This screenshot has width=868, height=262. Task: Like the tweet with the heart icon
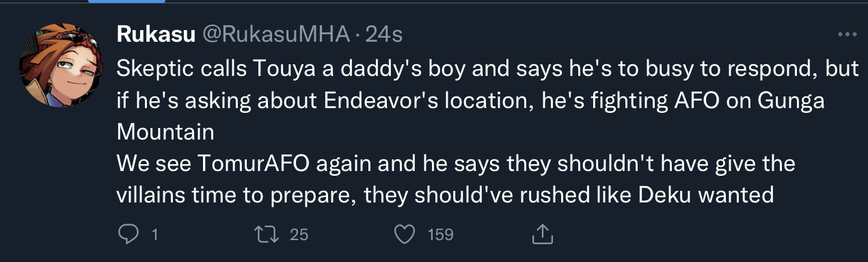406,235
